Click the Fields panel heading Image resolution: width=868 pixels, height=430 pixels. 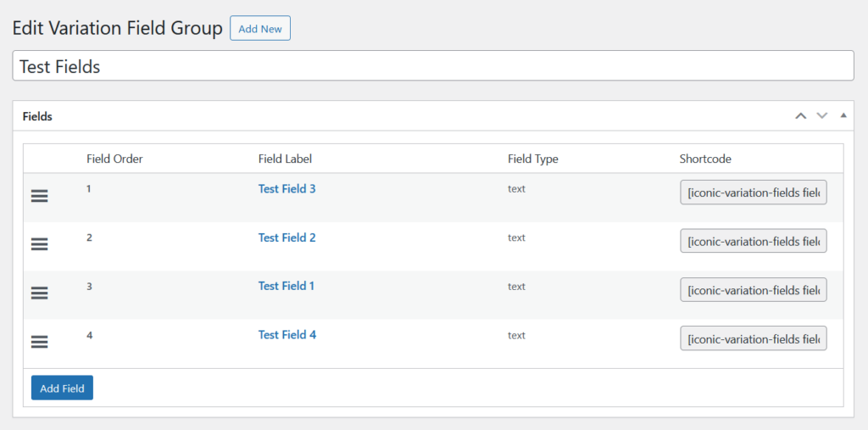coord(37,116)
